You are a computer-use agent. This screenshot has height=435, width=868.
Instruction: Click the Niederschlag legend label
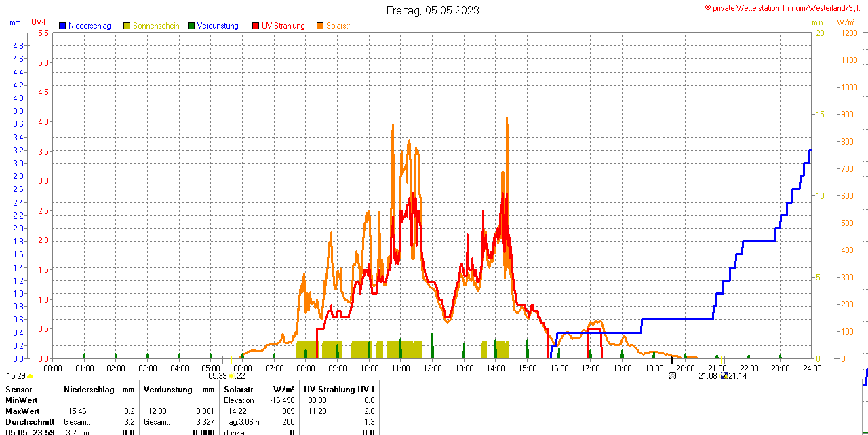[x=90, y=26]
